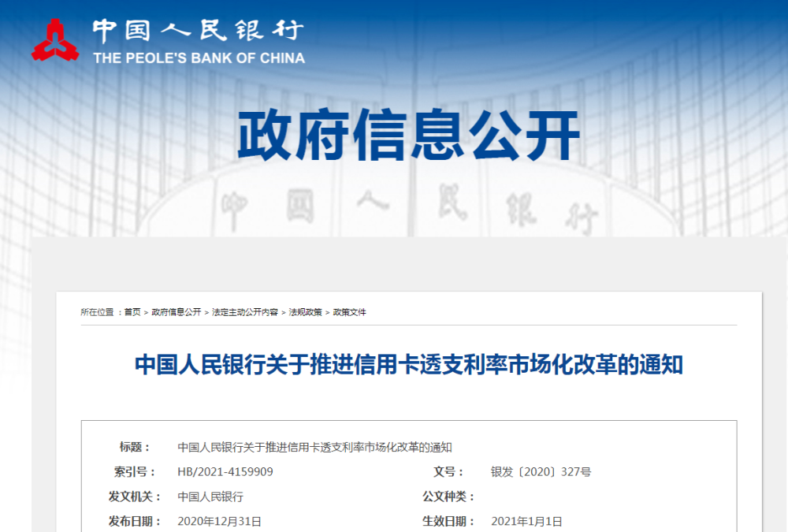
Task: Click the 所在位置 breadcrumb label
Action: click(97, 312)
